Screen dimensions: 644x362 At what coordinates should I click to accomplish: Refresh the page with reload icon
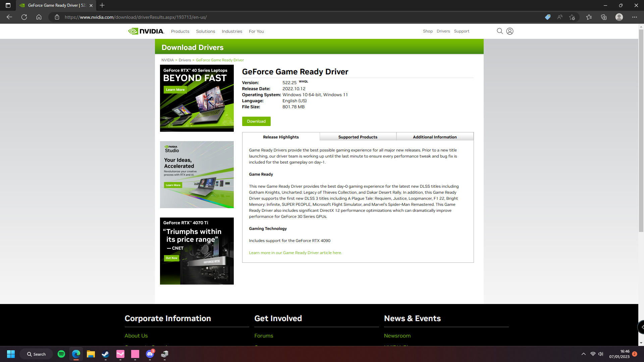pyautogui.click(x=24, y=17)
